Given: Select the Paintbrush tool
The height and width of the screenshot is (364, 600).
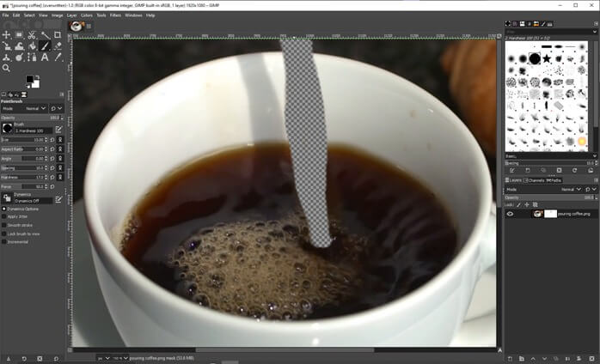Looking at the screenshot, I should coord(45,46).
